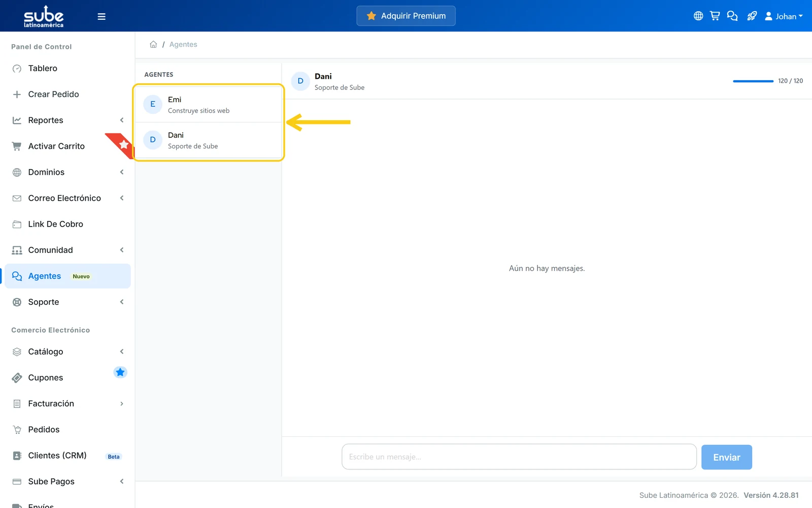Viewport: 812px width, 508px height.
Task: Click the star badge next to Cupones
Action: click(120, 372)
